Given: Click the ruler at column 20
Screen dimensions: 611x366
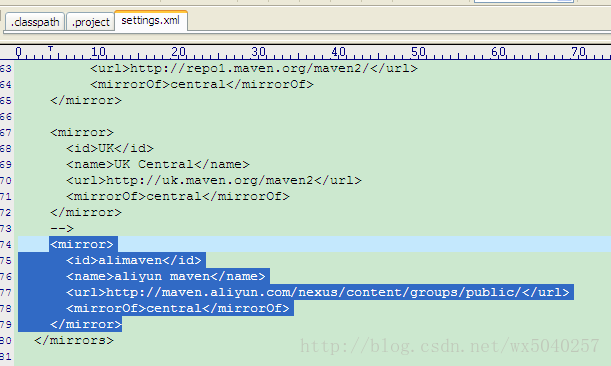Looking at the screenshot, I should 178,52.
